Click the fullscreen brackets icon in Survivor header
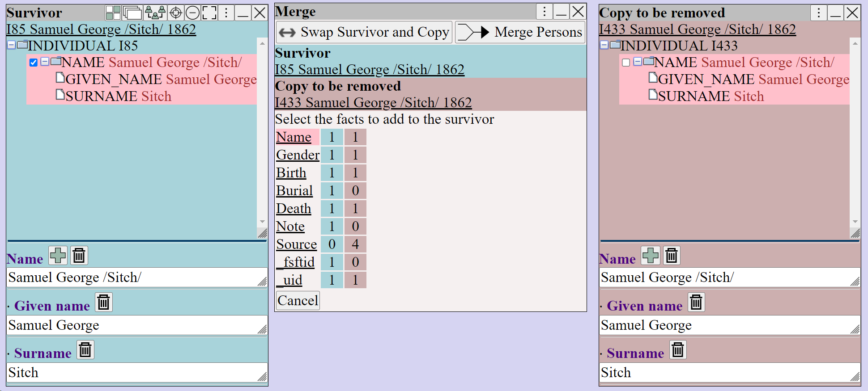 [x=209, y=13]
